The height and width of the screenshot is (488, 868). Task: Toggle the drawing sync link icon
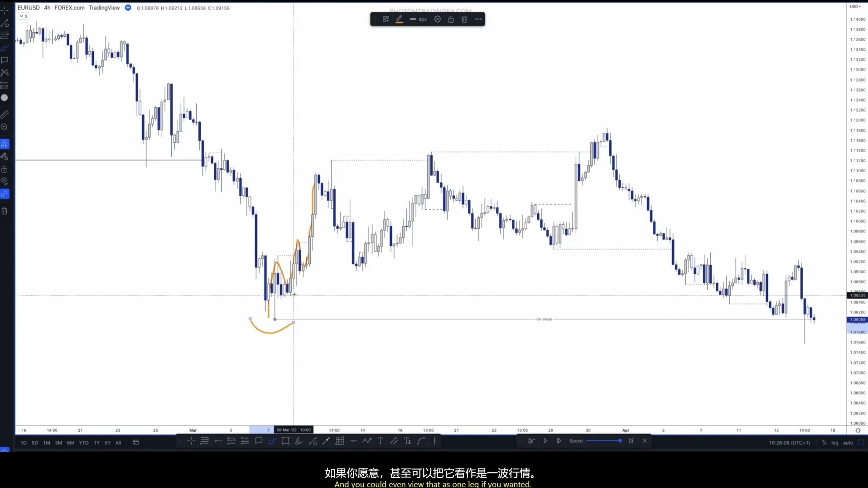point(5,194)
